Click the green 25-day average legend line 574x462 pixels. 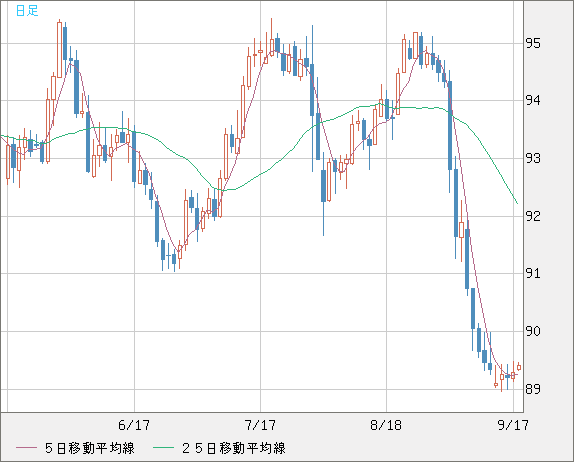[163, 448]
